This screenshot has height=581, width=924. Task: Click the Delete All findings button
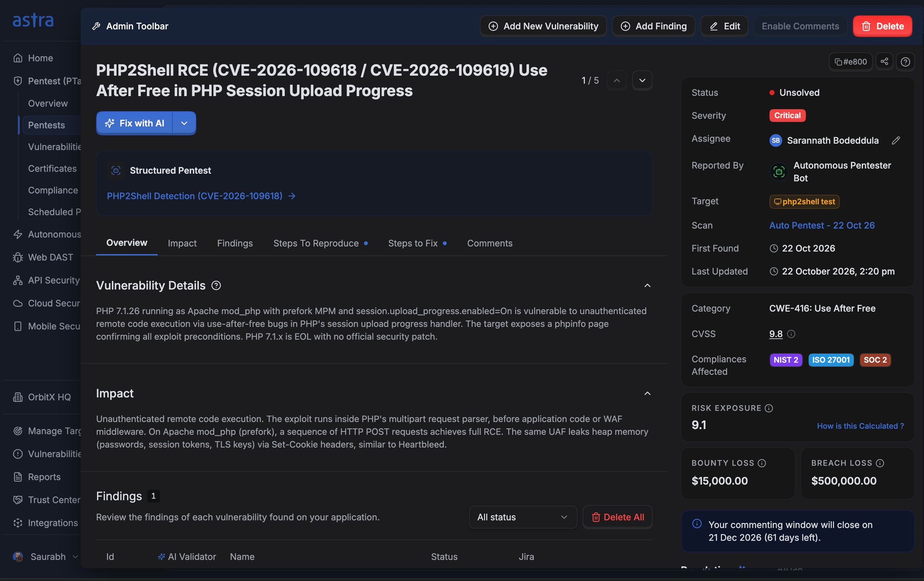[618, 517]
